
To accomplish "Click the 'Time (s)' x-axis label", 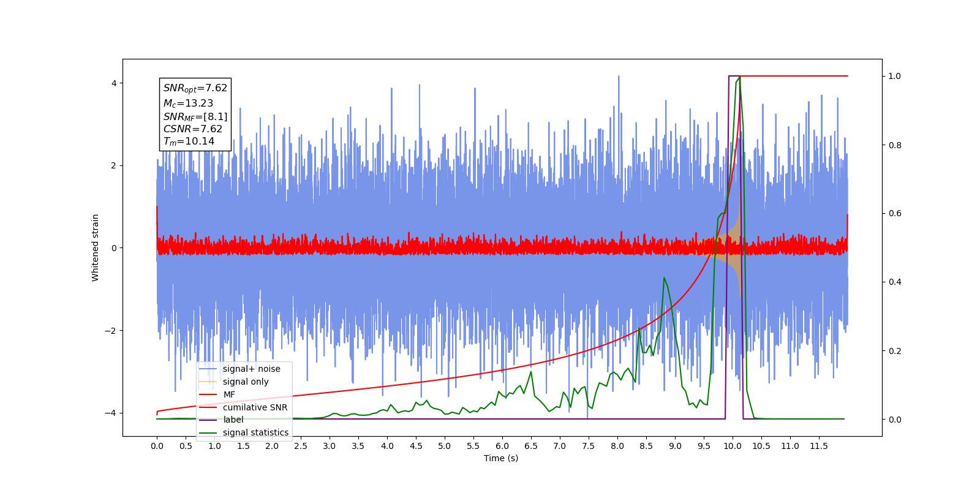I will click(x=501, y=458).
